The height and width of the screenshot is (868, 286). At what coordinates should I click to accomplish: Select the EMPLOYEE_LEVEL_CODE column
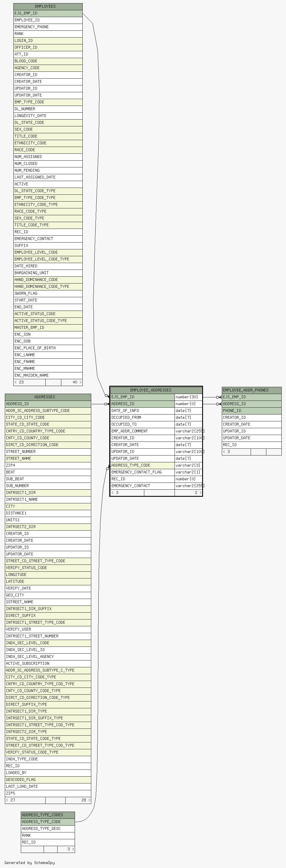48,253
